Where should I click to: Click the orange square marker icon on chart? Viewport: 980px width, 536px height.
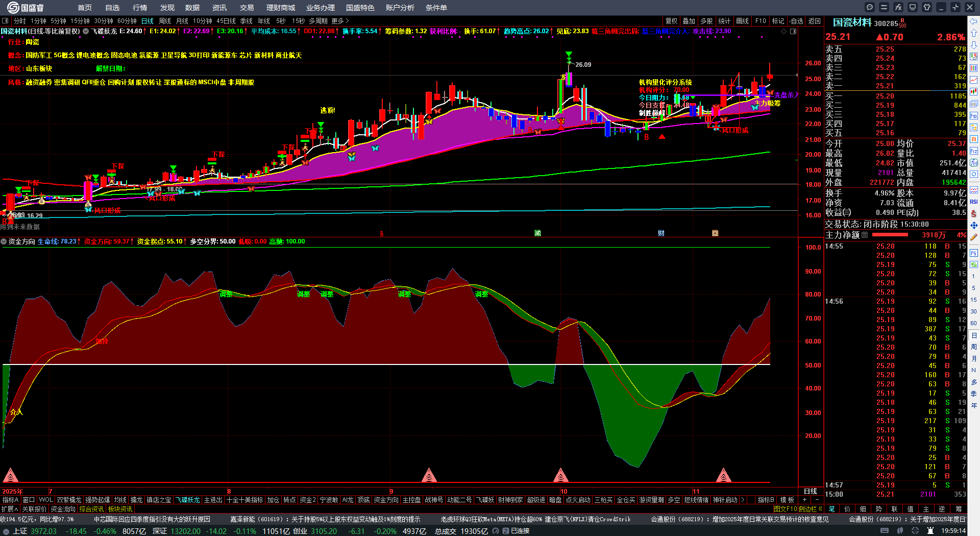tap(715, 233)
